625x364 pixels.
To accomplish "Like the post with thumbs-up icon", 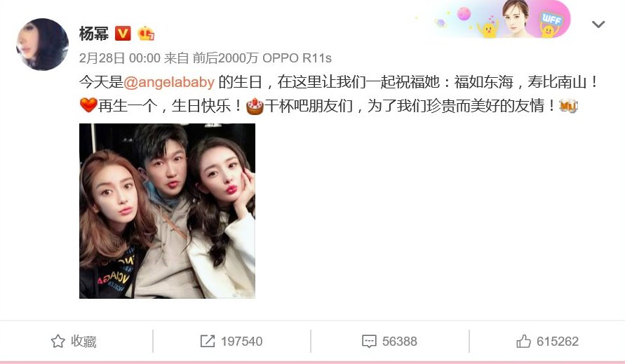I will pyautogui.click(x=523, y=342).
